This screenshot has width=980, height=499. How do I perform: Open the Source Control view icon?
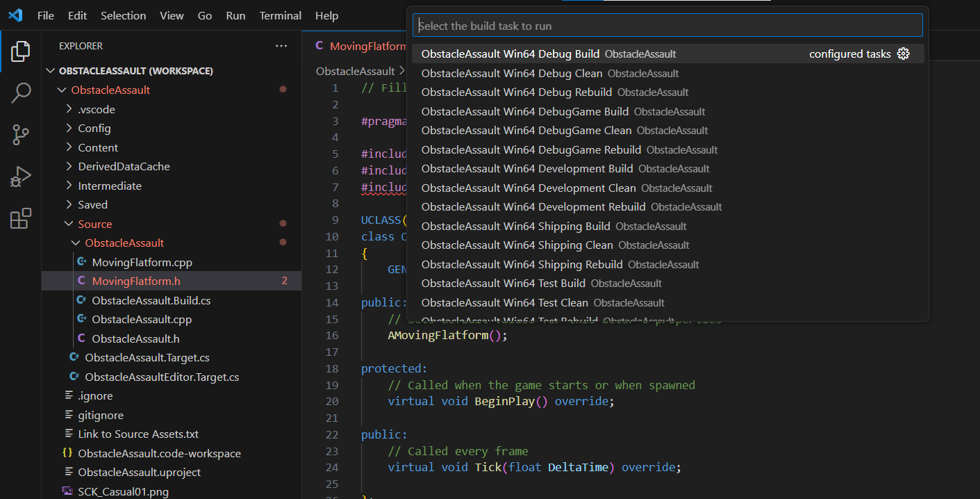click(x=21, y=135)
